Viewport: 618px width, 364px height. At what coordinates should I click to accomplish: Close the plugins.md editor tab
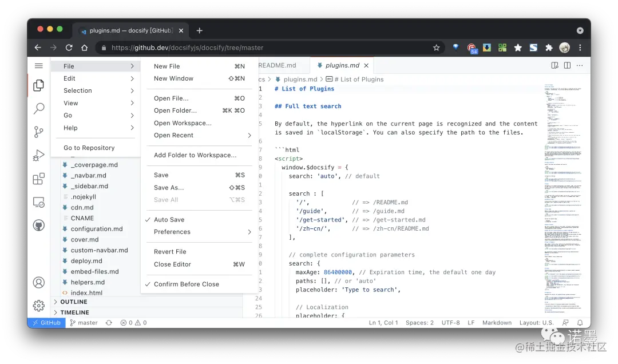click(x=367, y=65)
